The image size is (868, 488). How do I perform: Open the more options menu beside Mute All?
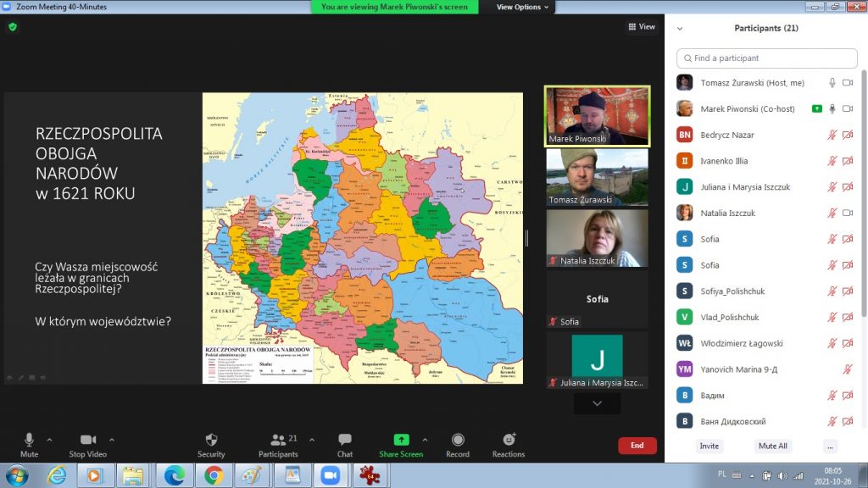[x=830, y=446]
